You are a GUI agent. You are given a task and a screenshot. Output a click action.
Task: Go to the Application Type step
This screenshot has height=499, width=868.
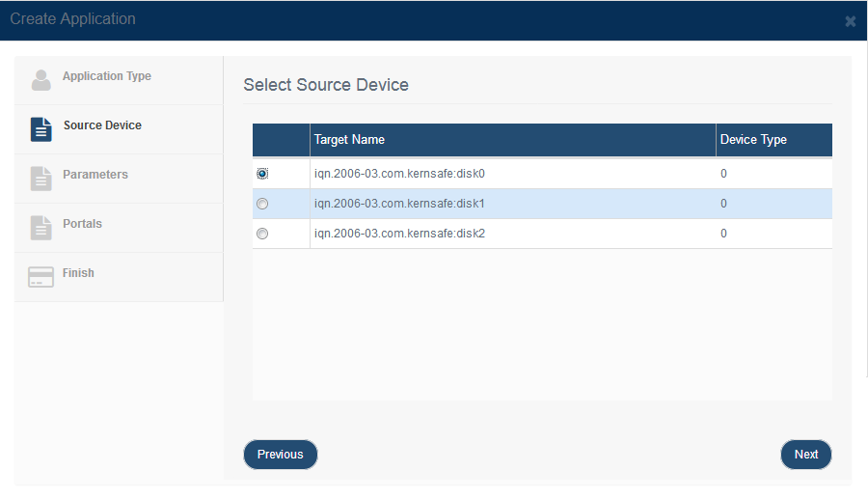[107, 76]
